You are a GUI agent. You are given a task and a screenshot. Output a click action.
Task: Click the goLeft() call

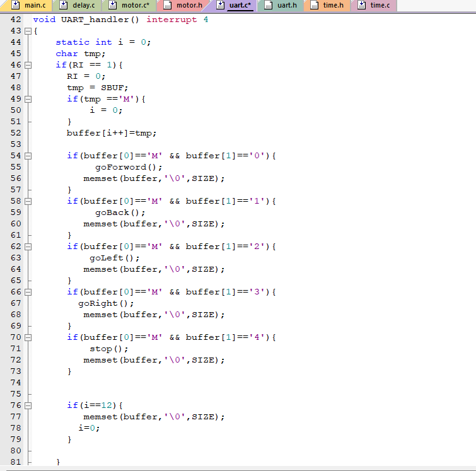[x=115, y=258]
